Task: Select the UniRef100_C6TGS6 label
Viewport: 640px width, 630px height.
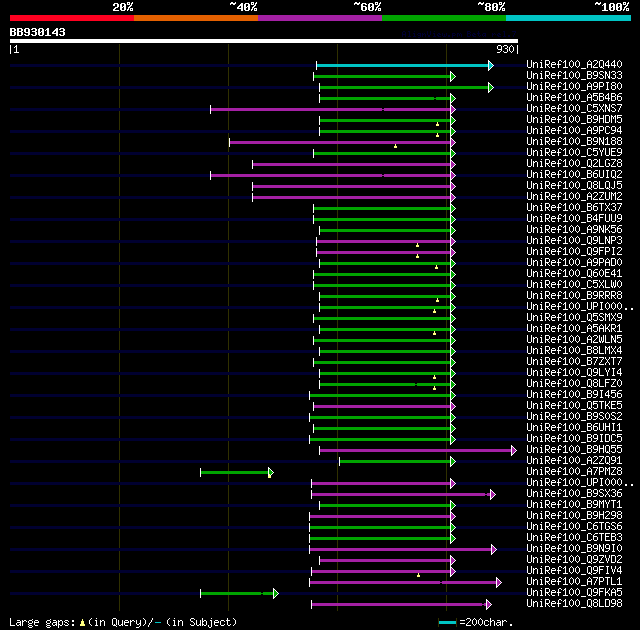Action: pyautogui.click(x=574, y=527)
